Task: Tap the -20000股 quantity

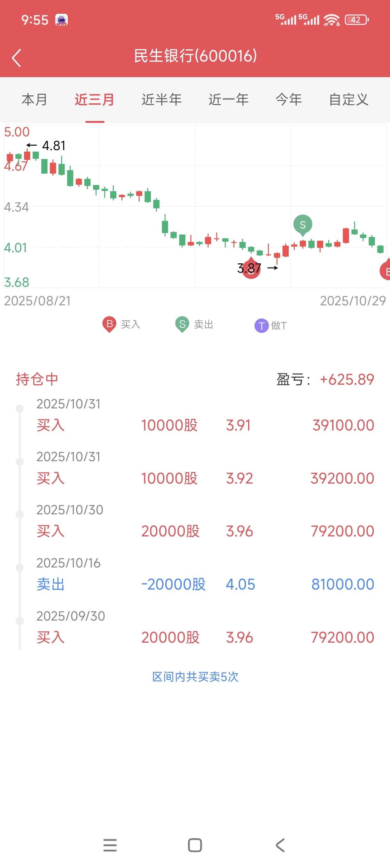Action: point(173,585)
